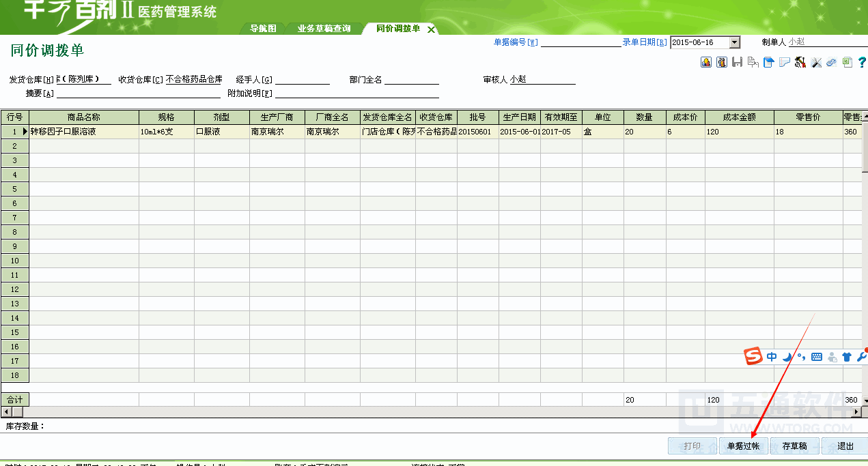Click the 批号 column header
This screenshot has width=868, height=466.
tap(477, 117)
